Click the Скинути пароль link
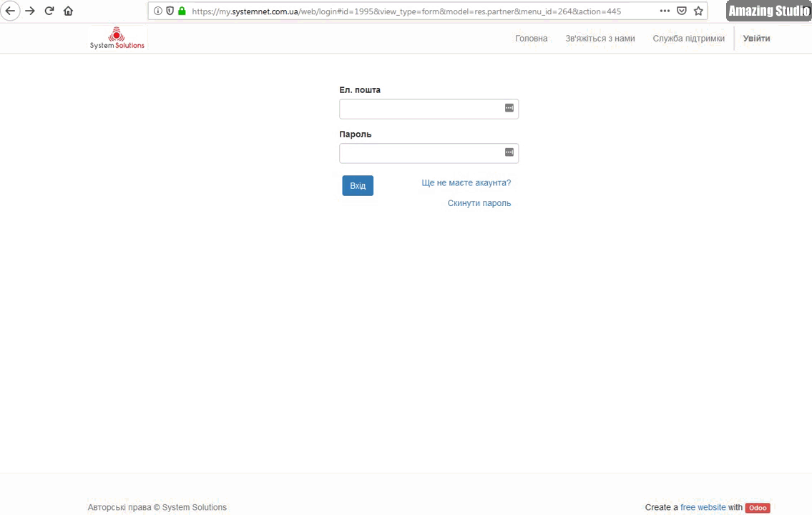This screenshot has height=515, width=812. point(479,202)
